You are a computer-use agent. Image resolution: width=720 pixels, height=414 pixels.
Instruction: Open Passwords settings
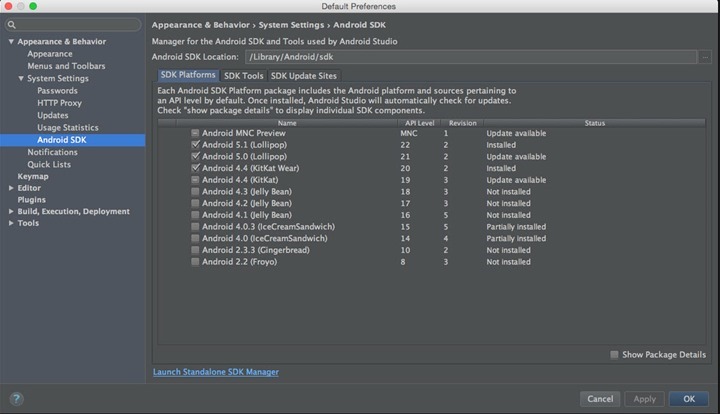tap(57, 91)
